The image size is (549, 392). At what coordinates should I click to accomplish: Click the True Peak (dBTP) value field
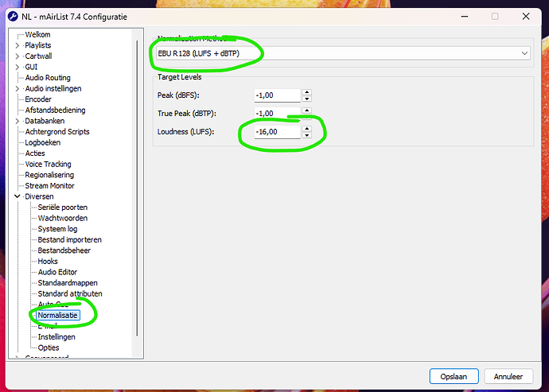tap(277, 114)
